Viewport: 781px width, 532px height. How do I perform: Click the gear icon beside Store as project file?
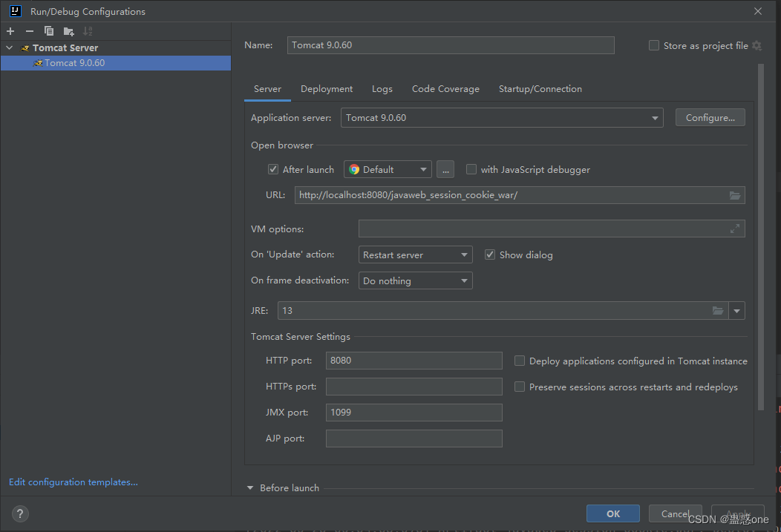click(x=757, y=46)
